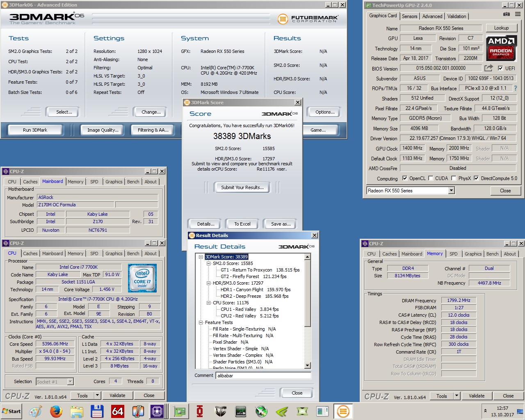This screenshot has height=420, width=525.
Task: Open Caches tab in CPU-Z Mainboard window
Action: [30, 182]
